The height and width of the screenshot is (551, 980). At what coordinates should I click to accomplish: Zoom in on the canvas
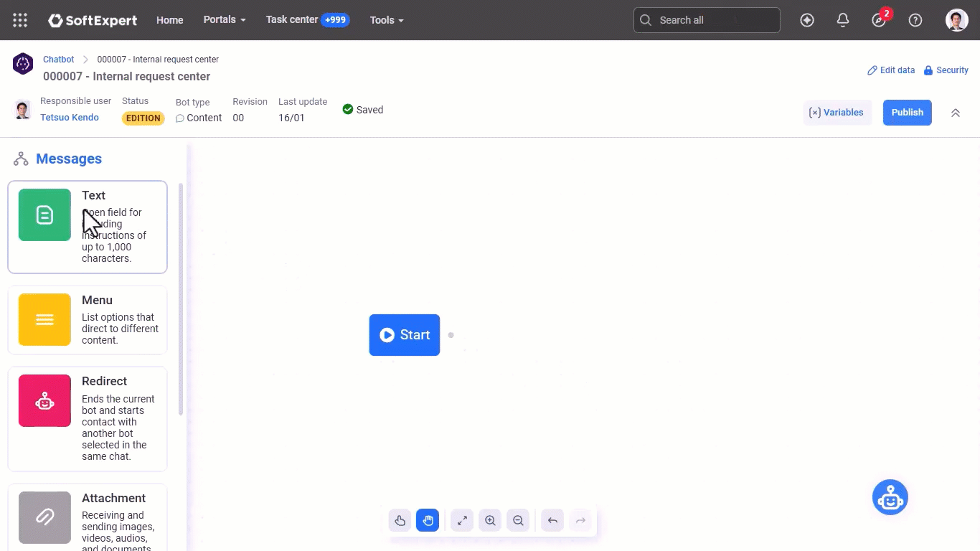tap(490, 520)
